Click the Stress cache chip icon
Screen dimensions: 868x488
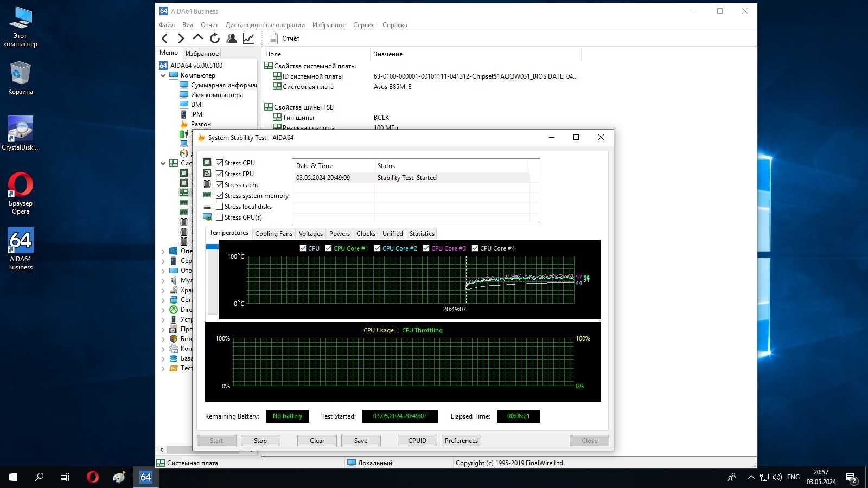point(207,184)
